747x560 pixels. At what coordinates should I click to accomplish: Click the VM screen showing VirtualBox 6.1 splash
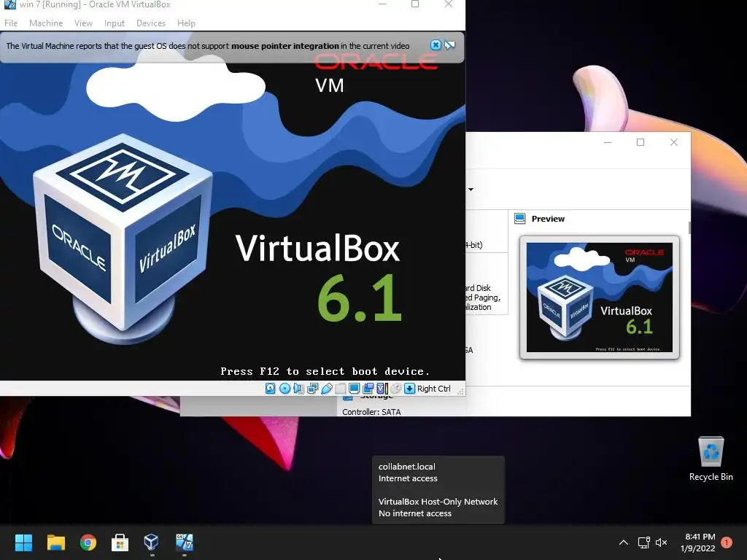(x=233, y=206)
